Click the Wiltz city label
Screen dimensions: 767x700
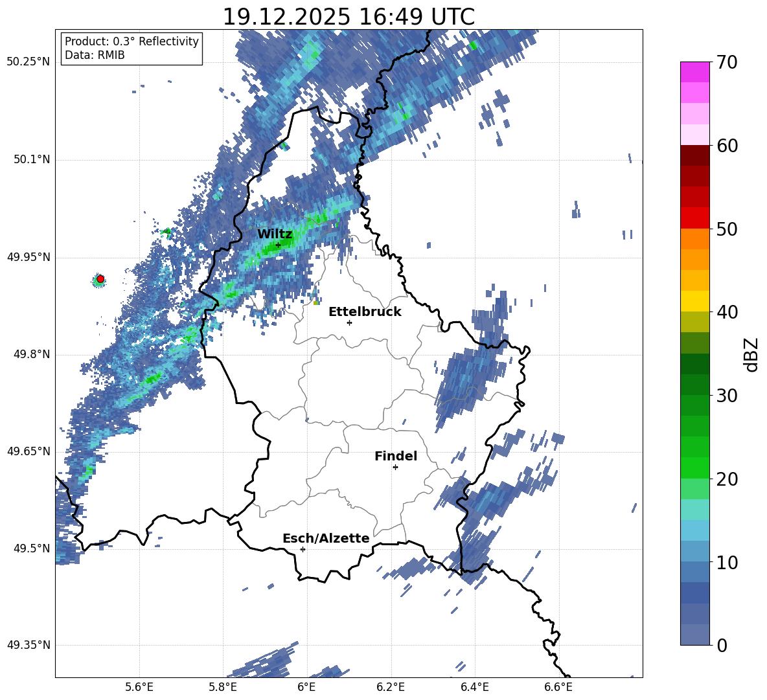coord(275,234)
